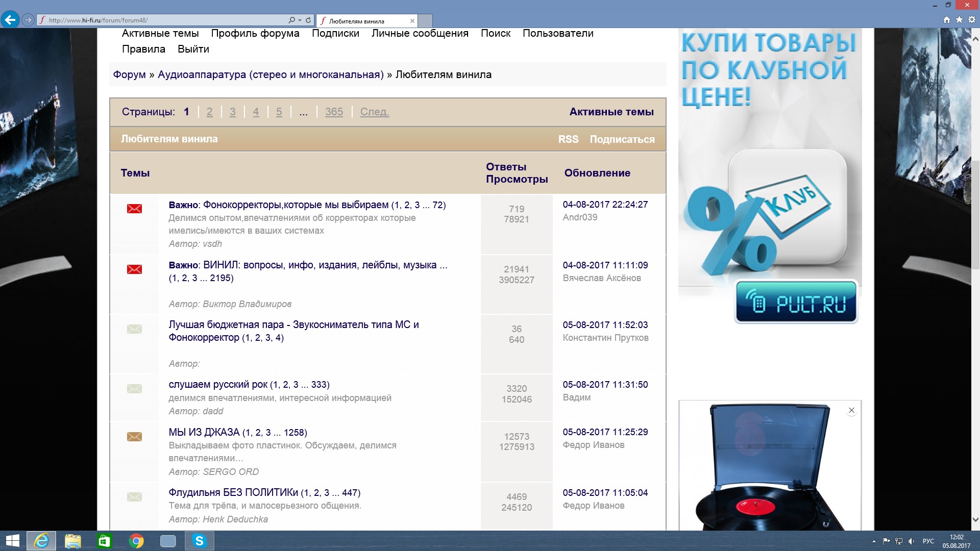Open the RSS feed link
The image size is (980, 551).
coord(568,139)
